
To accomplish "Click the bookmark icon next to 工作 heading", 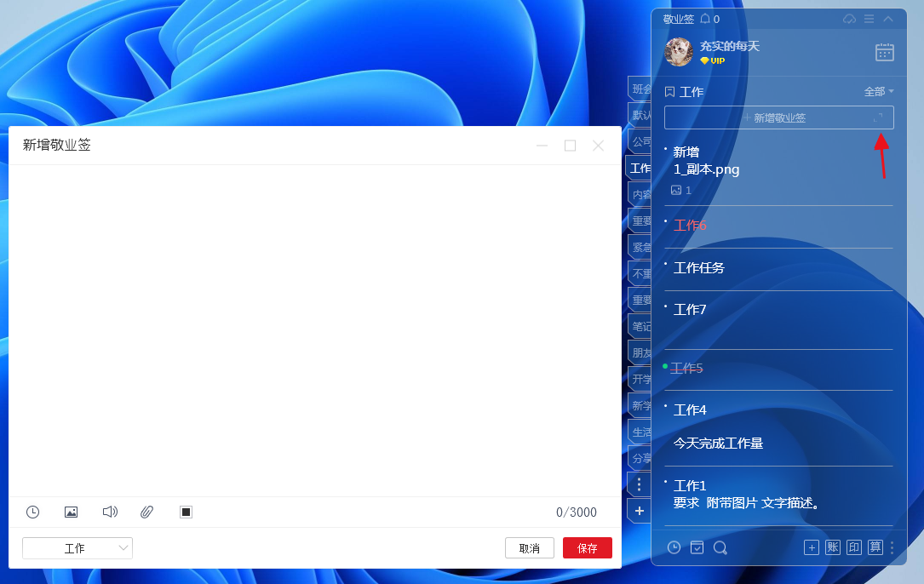I will (x=669, y=92).
